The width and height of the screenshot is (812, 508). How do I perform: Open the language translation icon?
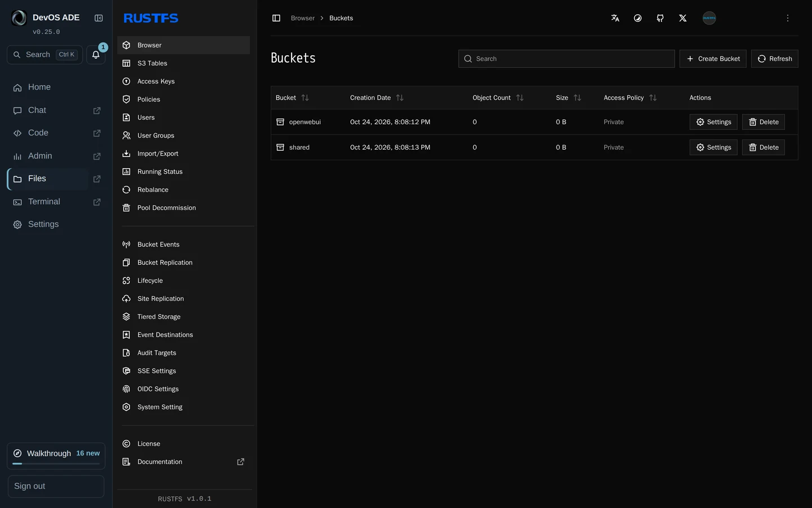pyautogui.click(x=615, y=18)
